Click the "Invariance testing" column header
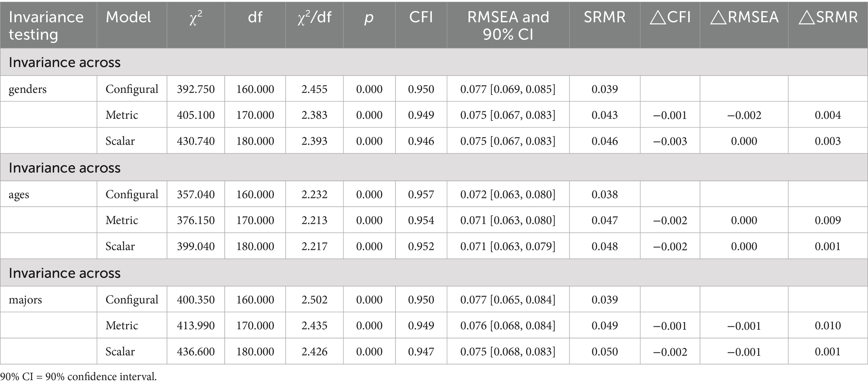Image resolution: width=868 pixels, height=386 pixels. point(46,25)
